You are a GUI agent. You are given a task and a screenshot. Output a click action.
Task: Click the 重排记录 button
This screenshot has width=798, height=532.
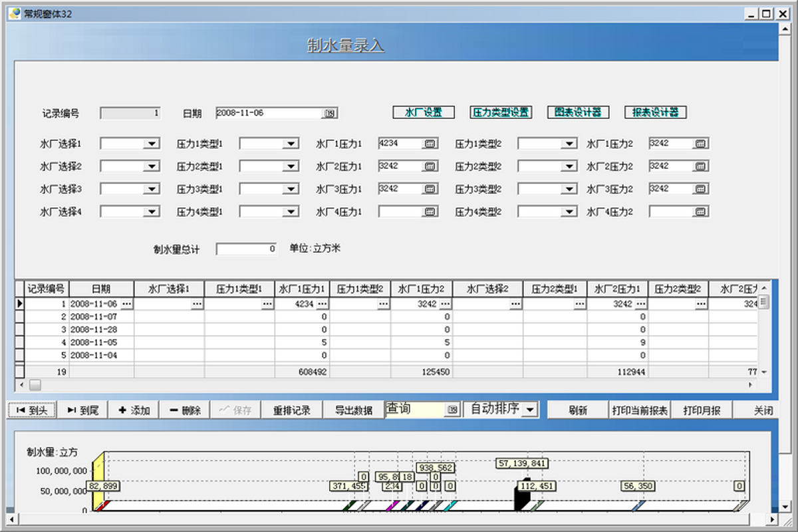pyautogui.click(x=291, y=410)
